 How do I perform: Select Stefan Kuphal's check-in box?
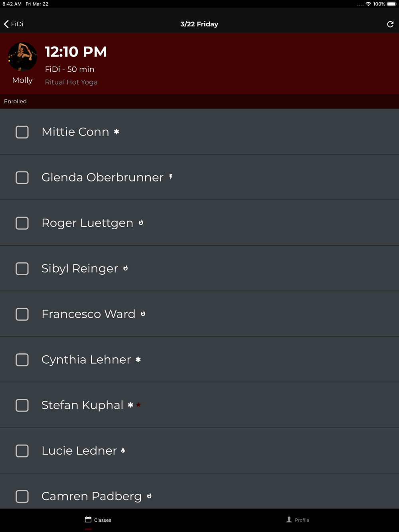(x=22, y=405)
